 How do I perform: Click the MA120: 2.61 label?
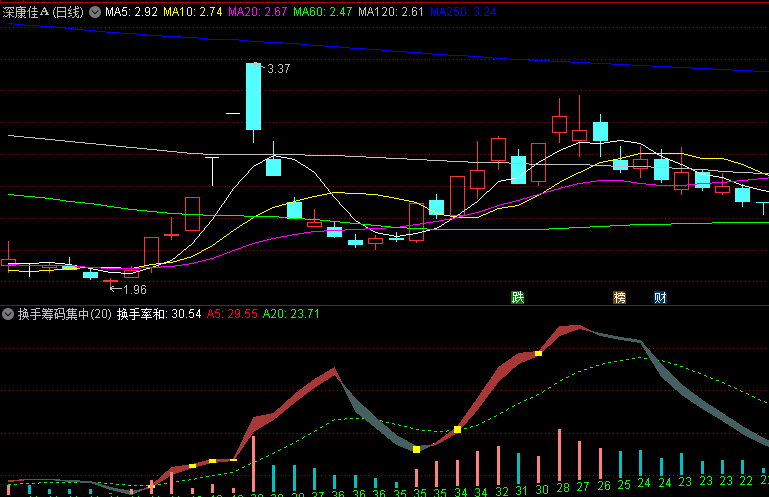pos(390,12)
